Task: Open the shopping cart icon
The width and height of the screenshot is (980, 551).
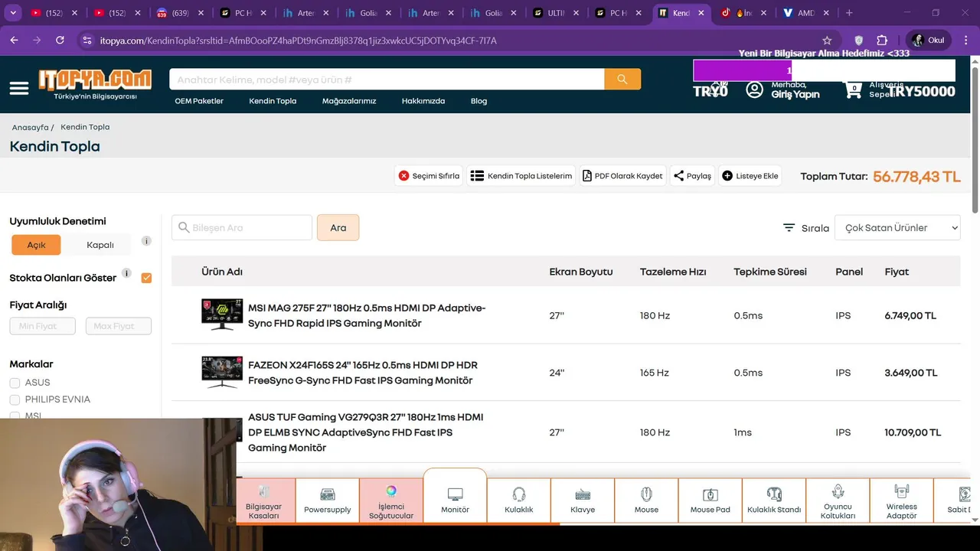Action: click(853, 90)
